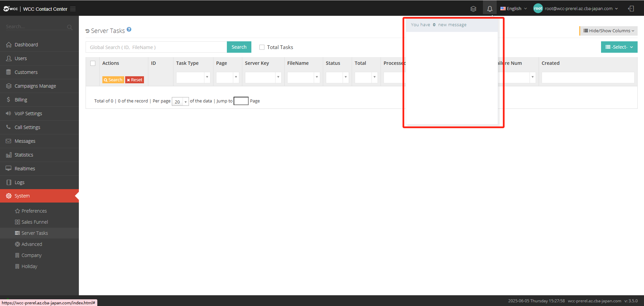
Task: Open Dashboard from the sidebar
Action: click(39, 45)
